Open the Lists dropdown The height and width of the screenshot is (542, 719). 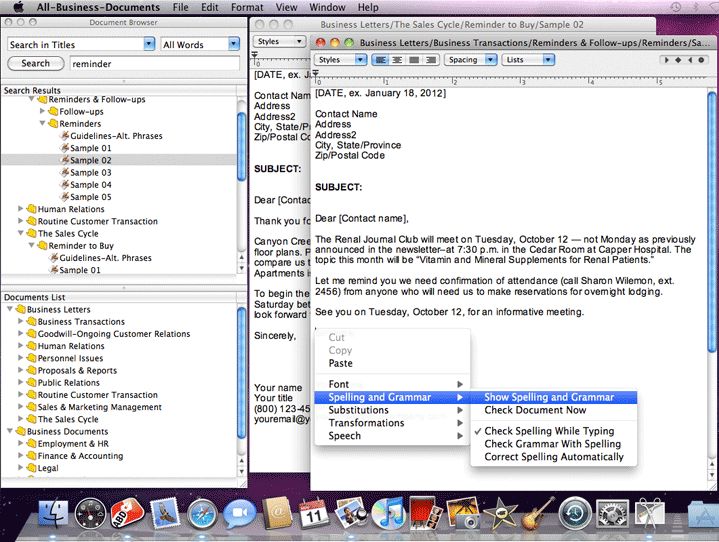(x=528, y=60)
